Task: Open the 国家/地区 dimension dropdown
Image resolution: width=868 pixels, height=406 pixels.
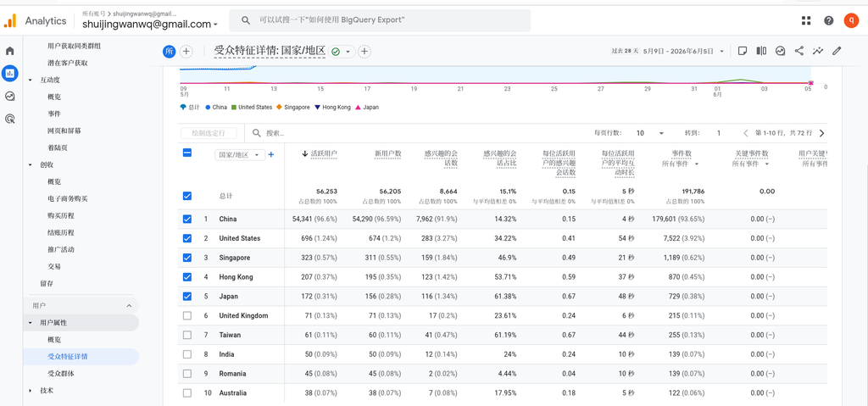Action: click(x=240, y=155)
